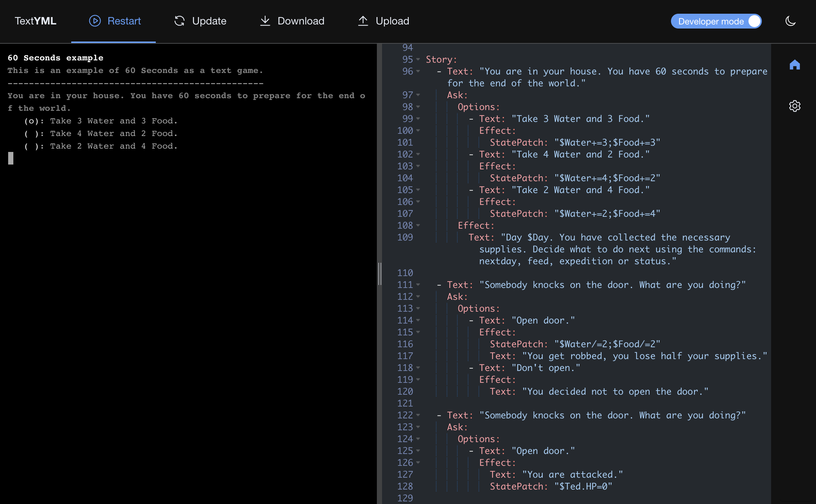The height and width of the screenshot is (504, 816).
Task: Collapse the Story block at line 95
Action: point(418,60)
